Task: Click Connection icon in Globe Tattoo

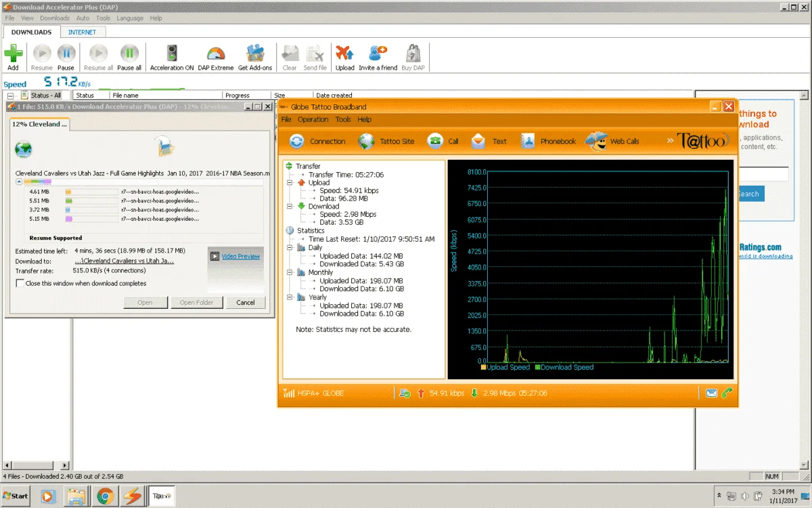Action: [x=297, y=141]
